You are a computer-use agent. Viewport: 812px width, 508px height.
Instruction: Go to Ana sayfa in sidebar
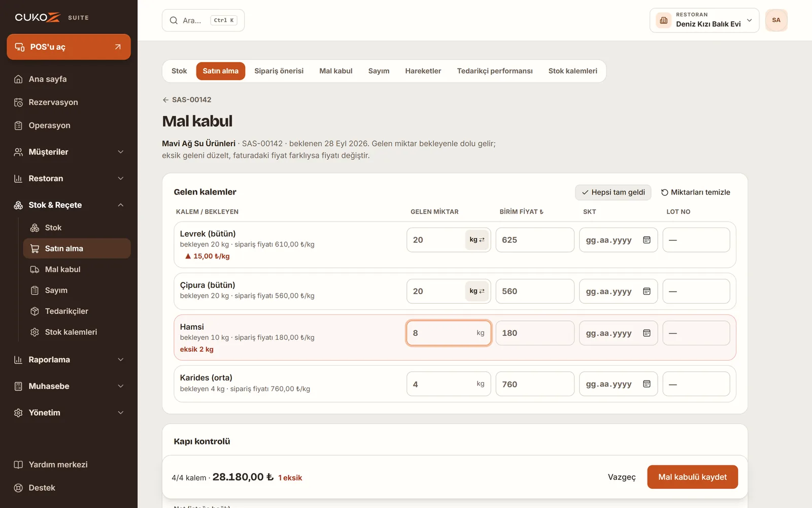point(69,79)
